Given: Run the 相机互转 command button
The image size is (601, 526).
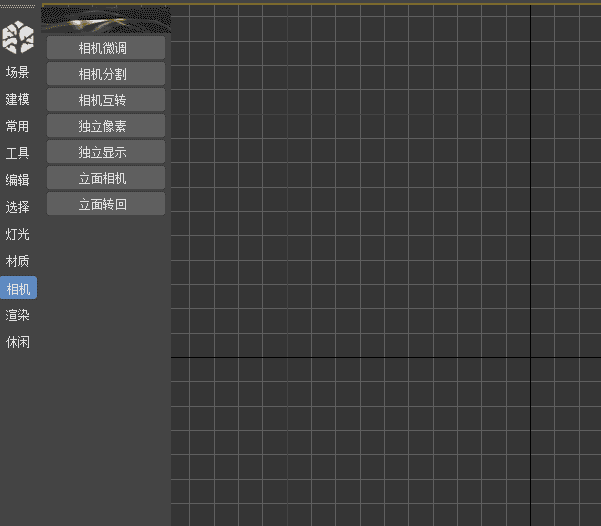Looking at the screenshot, I should [105, 100].
